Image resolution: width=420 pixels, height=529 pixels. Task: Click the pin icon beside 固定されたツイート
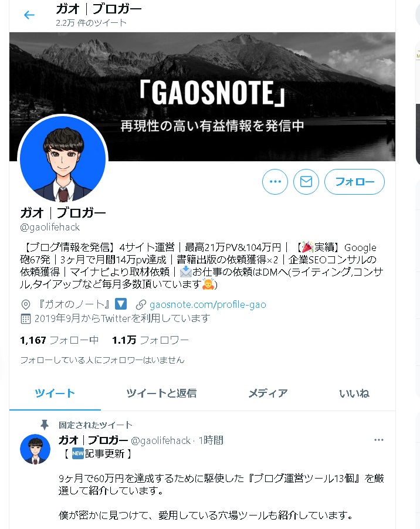(x=45, y=425)
